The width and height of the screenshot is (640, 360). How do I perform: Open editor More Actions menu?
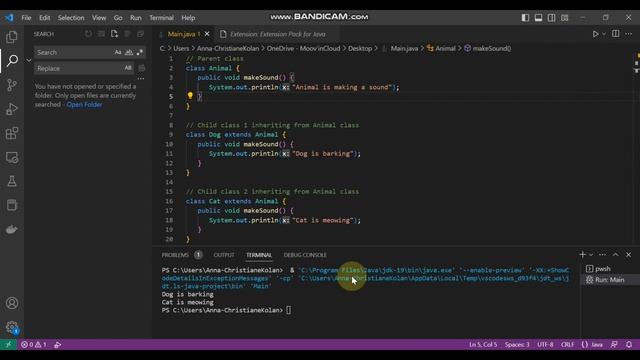629,33
